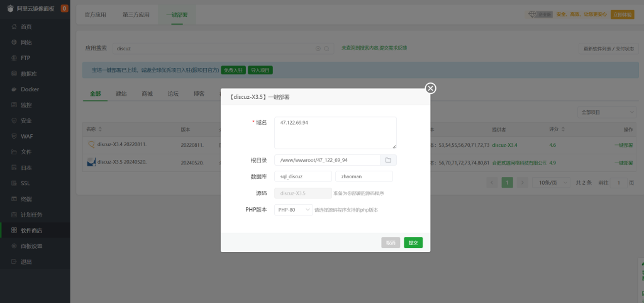Click the discuz-X3.4 20220811. name text
Image resolution: width=644 pixels, height=303 pixels.
pos(122,145)
